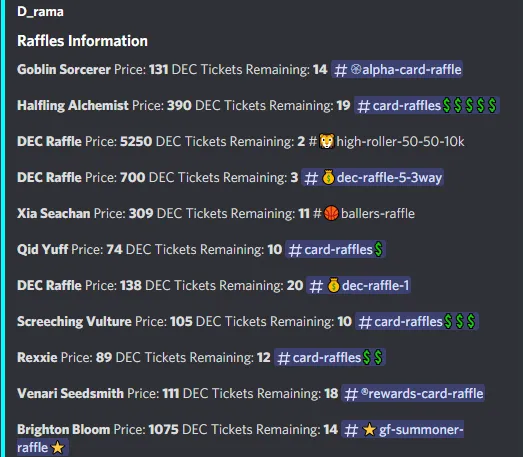523x457 pixels.
Task: Click the money bag icon on dec-raffle-5-3way
Action: (x=328, y=177)
